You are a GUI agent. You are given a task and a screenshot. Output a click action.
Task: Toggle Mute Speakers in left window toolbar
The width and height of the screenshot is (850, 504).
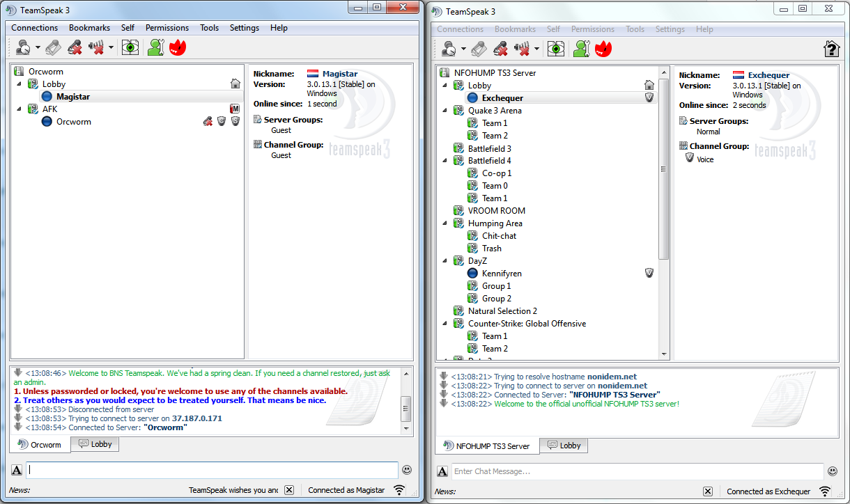coord(96,47)
